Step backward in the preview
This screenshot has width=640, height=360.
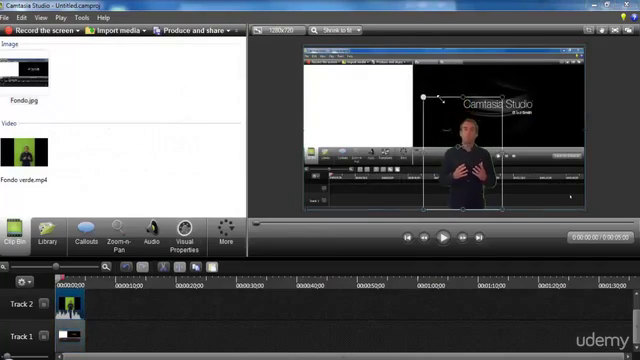click(x=424, y=238)
